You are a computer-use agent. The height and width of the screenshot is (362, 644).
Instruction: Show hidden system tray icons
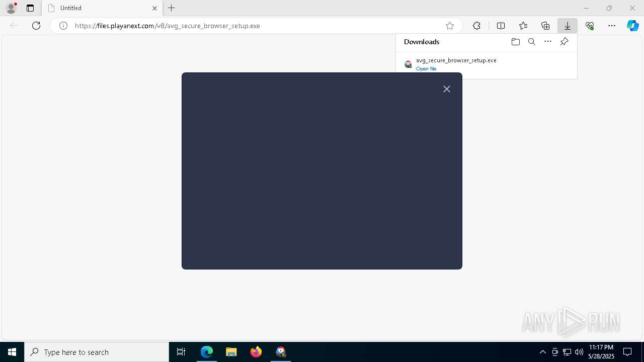(542, 352)
